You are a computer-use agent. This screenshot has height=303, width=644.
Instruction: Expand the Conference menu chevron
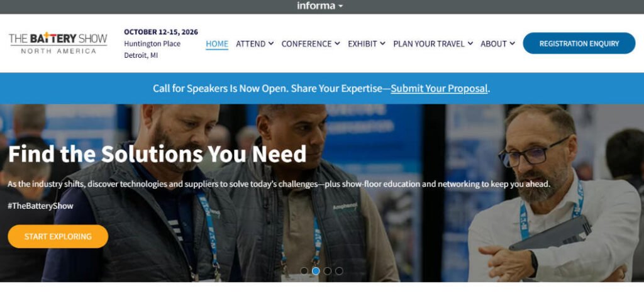[x=337, y=43]
